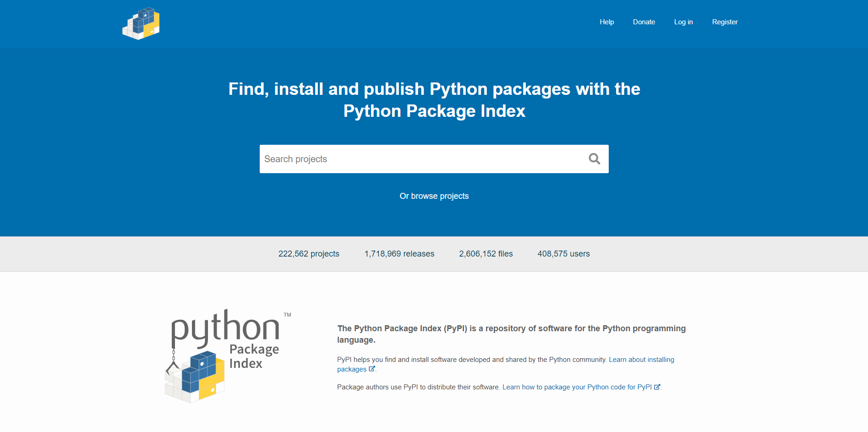Open browse projects
This screenshot has height=432, width=868.
(434, 196)
